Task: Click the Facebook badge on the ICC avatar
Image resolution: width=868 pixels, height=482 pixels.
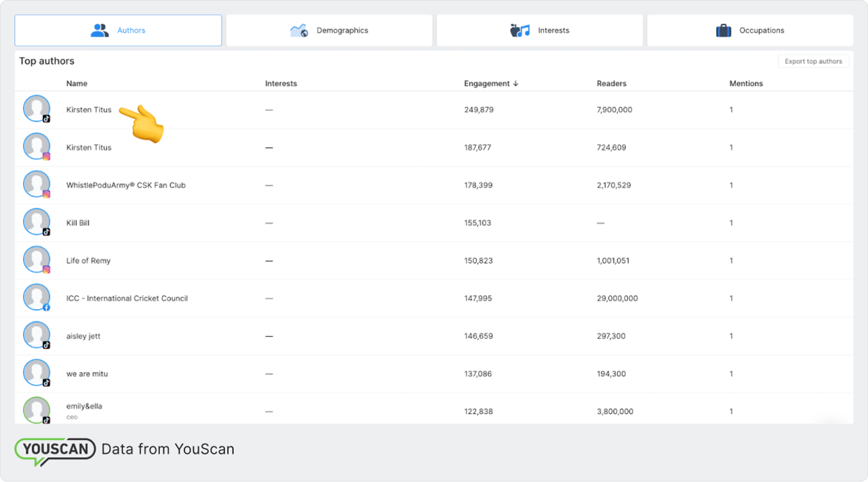Action: (x=45, y=307)
